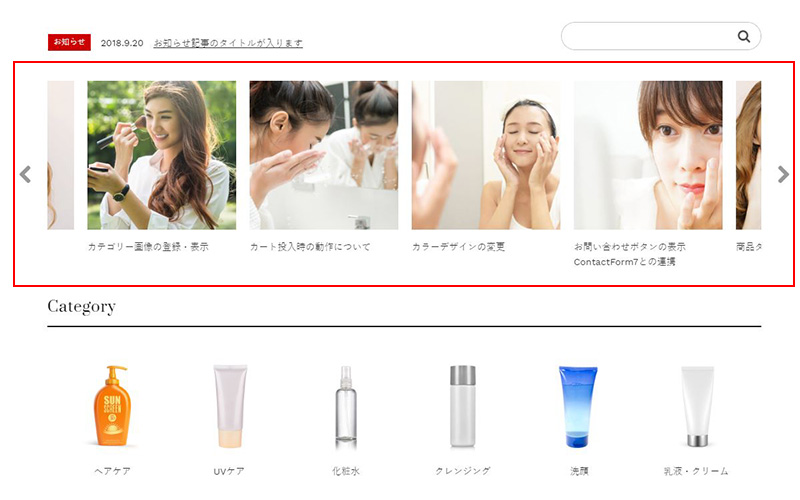Open カート投入時の動作について article title

point(310,247)
